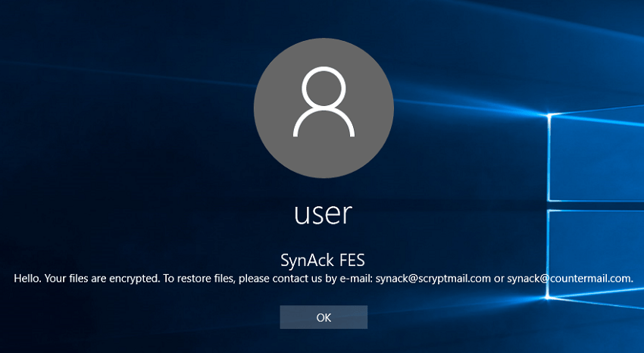
Task: Click the word "or" between the email addresses
Action: tap(499, 279)
